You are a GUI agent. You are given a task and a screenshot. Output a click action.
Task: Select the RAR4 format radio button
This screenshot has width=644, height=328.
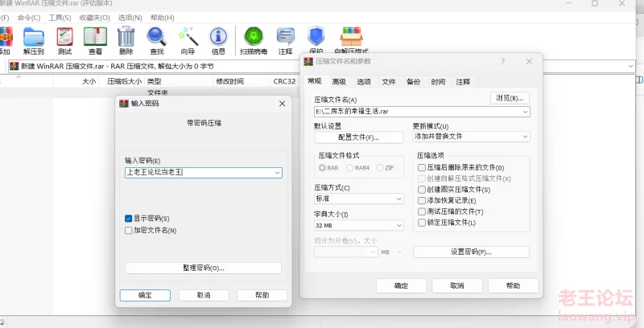pos(350,168)
